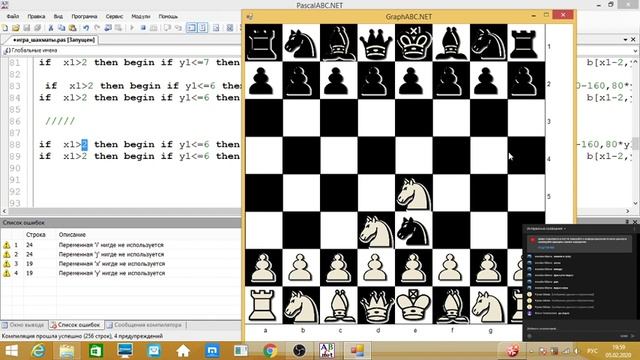Switch to the Сообщения компилятора tab
The height and width of the screenshot is (360, 640).
[144, 325]
